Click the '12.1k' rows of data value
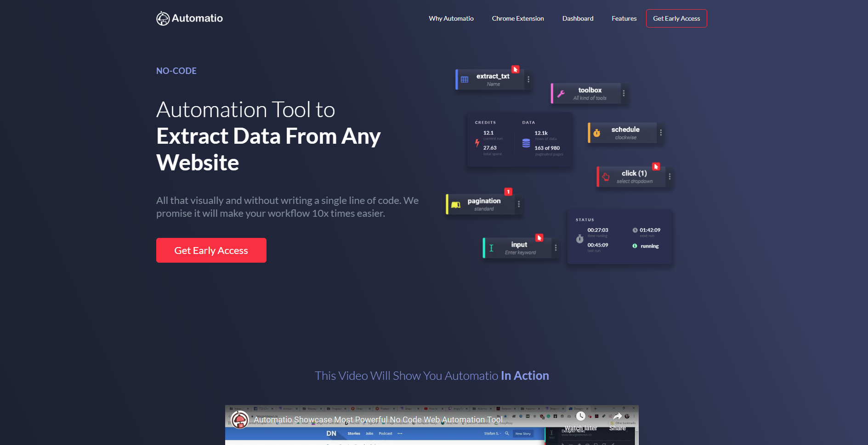This screenshot has height=445, width=868. point(541,133)
